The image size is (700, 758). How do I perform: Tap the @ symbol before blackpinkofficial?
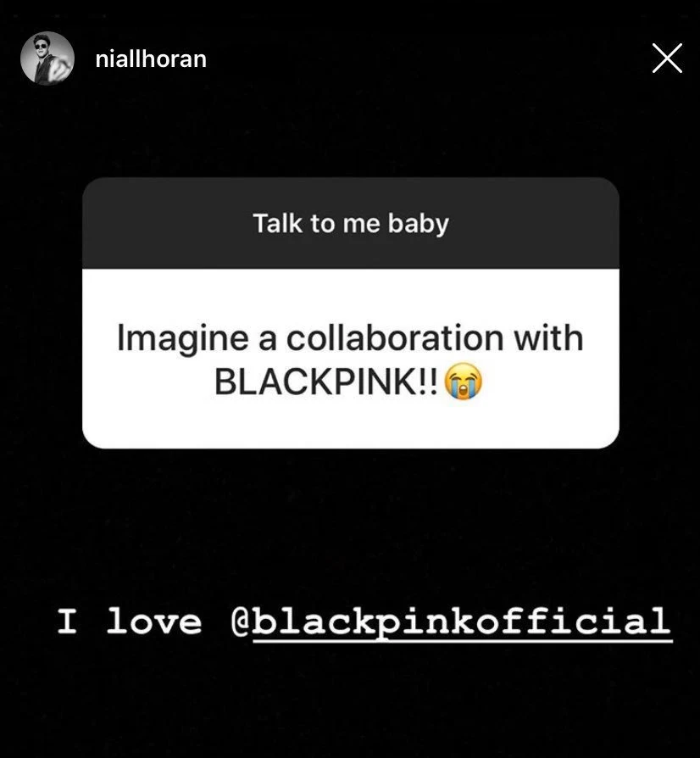(x=241, y=622)
